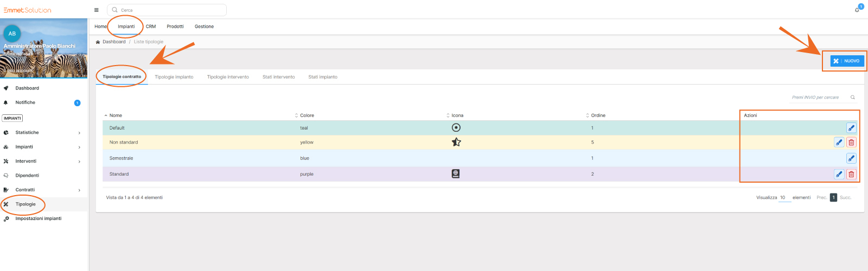This screenshot has width=868, height=271.
Task: Expand the Contratti sidebar submenu
Action: coord(79,190)
